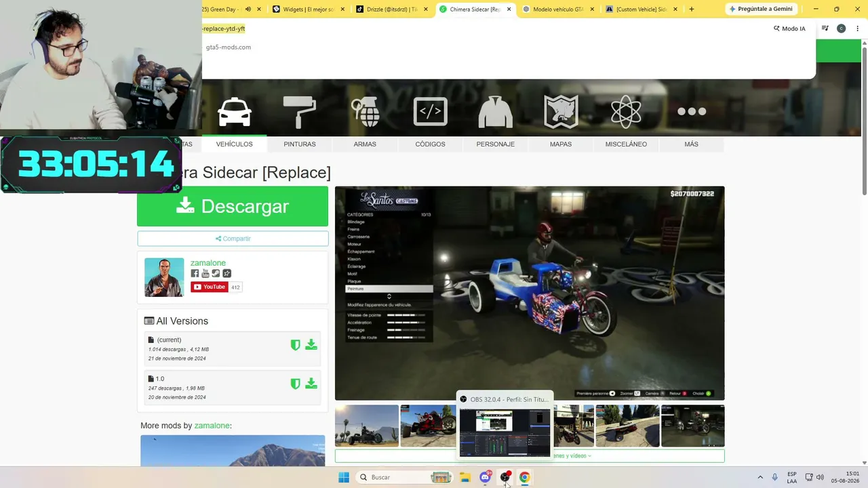Screen dimensions: 868x488
Task: Select the ARMAS menu label
Action: point(365,144)
